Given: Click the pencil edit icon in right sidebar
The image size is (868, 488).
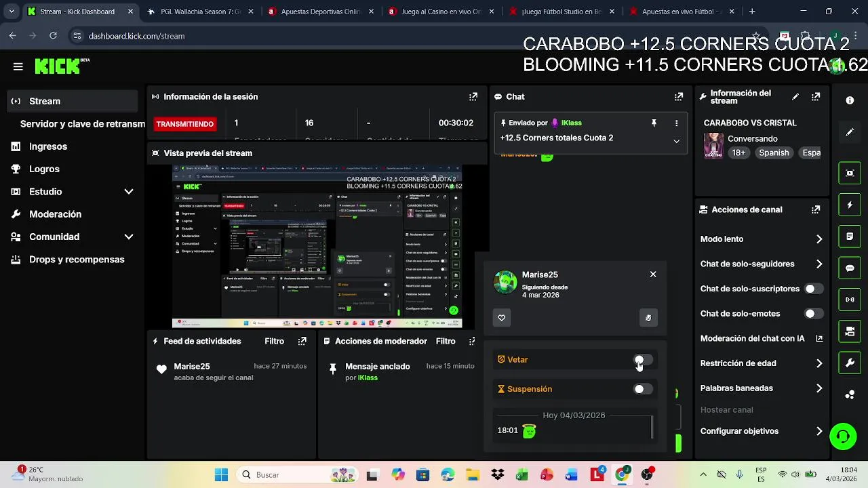Looking at the screenshot, I should click(x=850, y=132).
